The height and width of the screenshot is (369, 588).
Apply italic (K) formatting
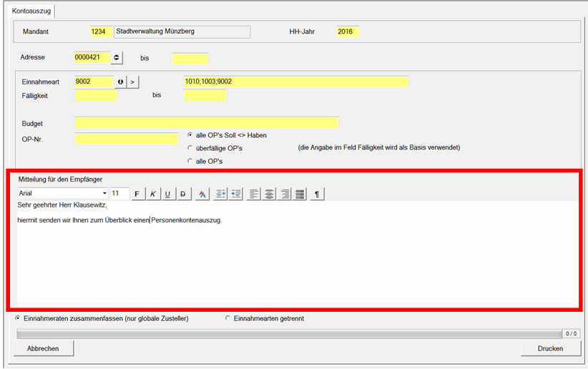(x=152, y=194)
